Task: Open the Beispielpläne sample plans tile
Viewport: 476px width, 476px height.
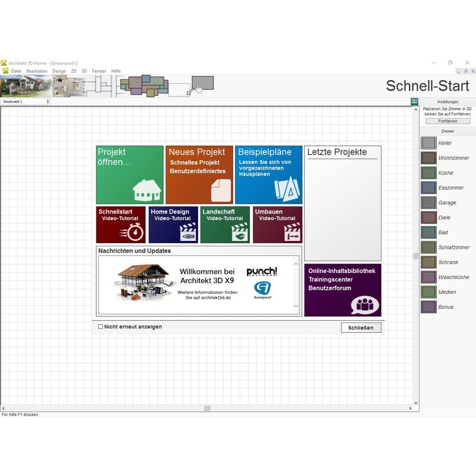Action: click(268, 174)
